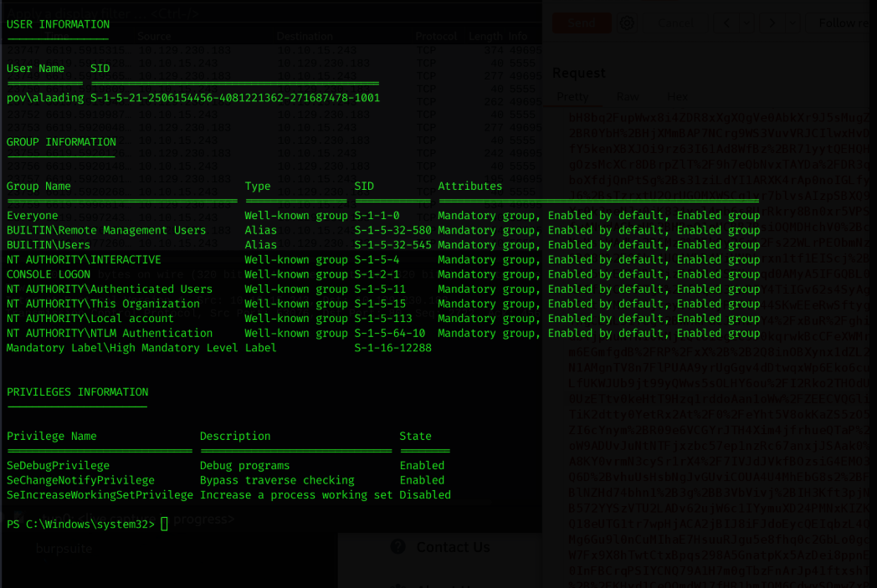Switch to the Raw request tab
Screen dimensions: 877x588
pos(628,97)
